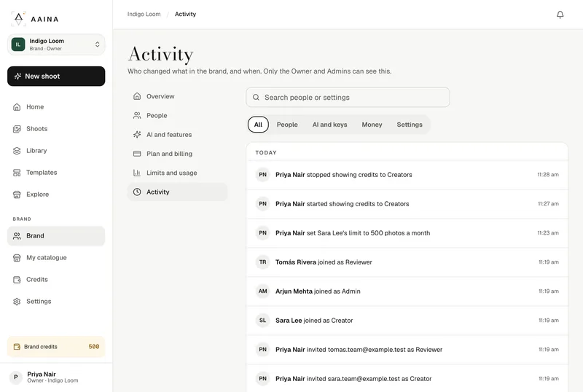Click the Library layers icon

17,151
